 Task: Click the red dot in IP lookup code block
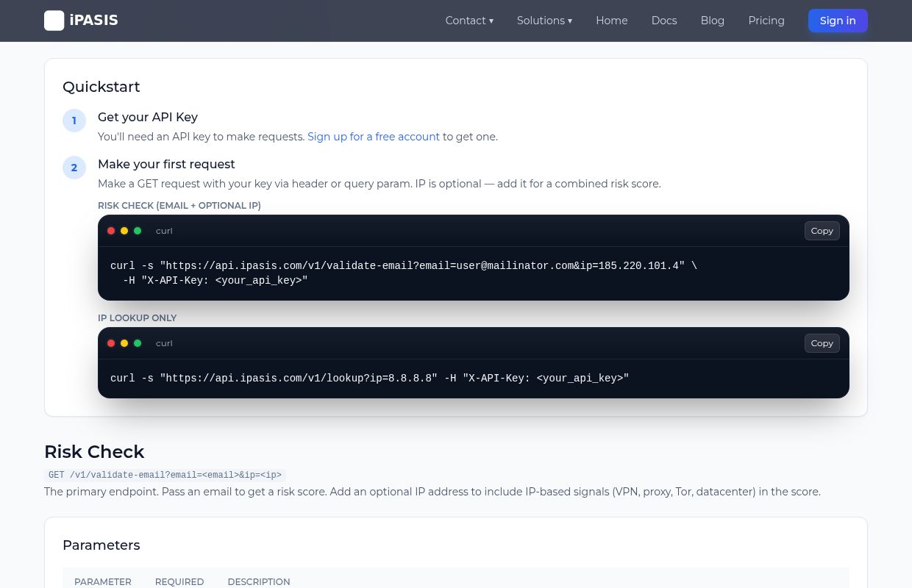[x=111, y=343]
